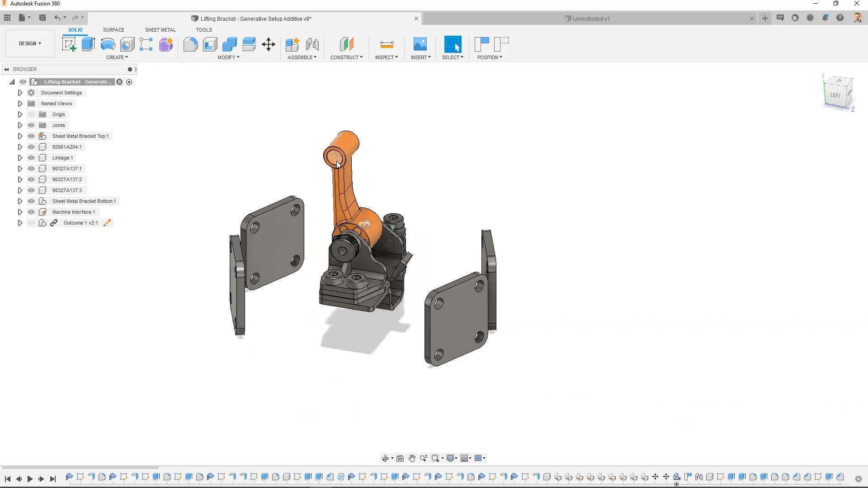Expand the Named Views folder

(19, 103)
